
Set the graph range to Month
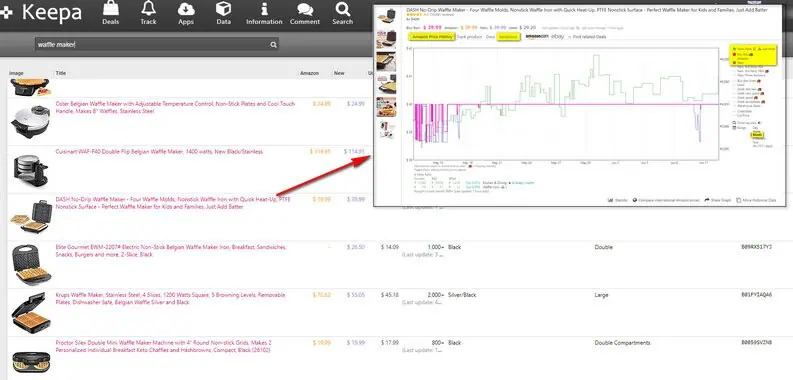[757, 135]
